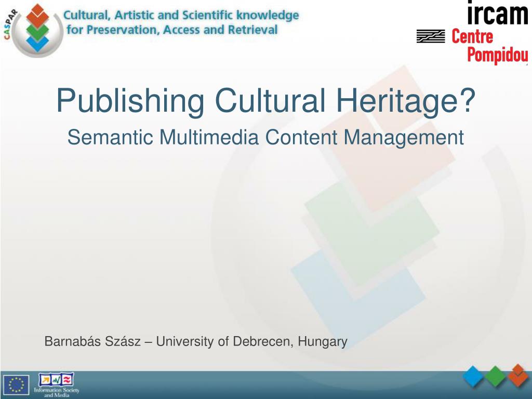Image resolution: width=532 pixels, height=399 pixels.
Task: Click the orange diamond in the footer
Action: (x=518, y=375)
